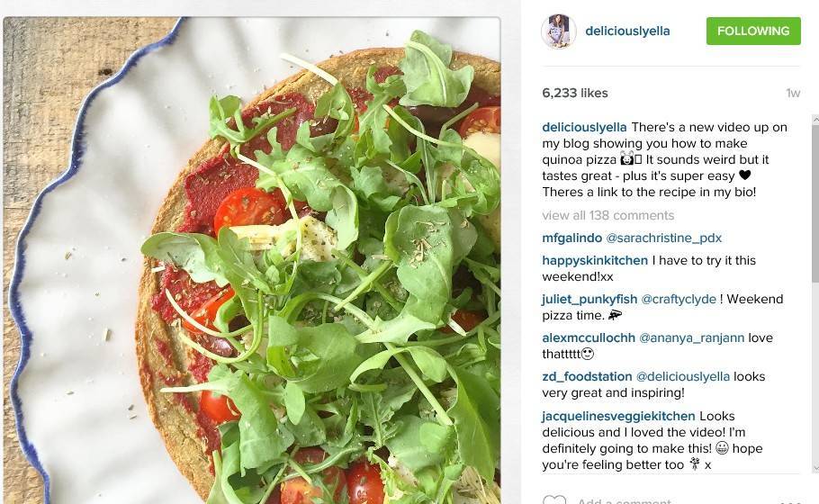Open juliet_punkyfish profile
The image size is (819, 504).
click(x=589, y=300)
